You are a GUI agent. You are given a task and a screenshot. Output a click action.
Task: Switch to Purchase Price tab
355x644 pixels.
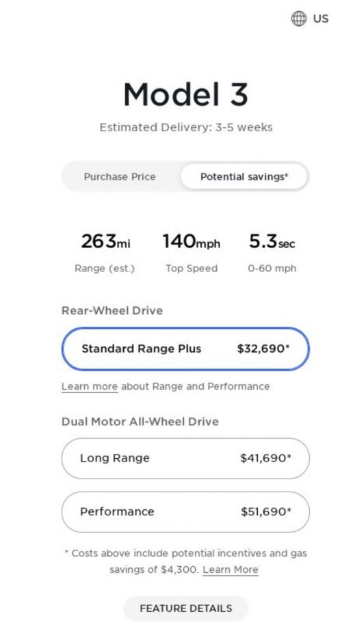point(120,176)
